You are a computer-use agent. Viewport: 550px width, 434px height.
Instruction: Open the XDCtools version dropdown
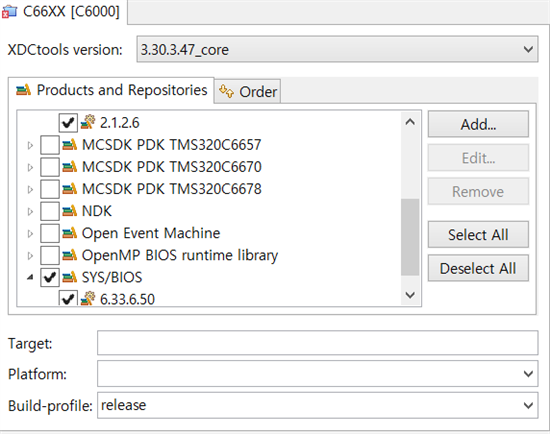(337, 49)
